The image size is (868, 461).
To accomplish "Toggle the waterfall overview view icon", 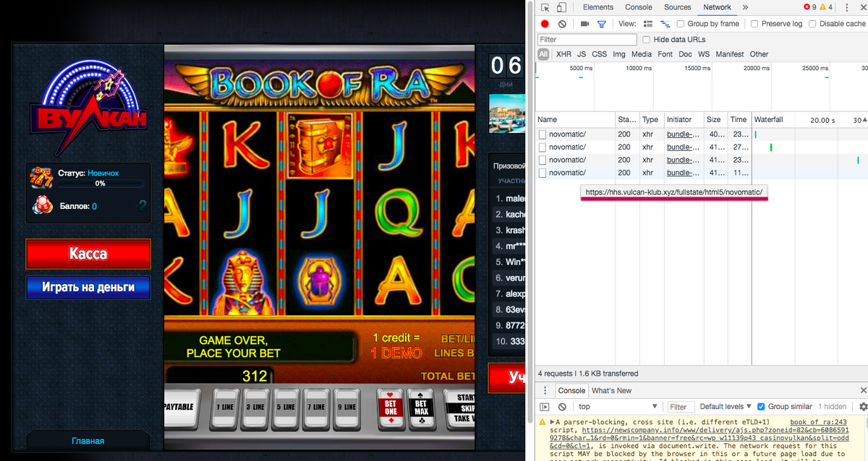I will coord(665,24).
